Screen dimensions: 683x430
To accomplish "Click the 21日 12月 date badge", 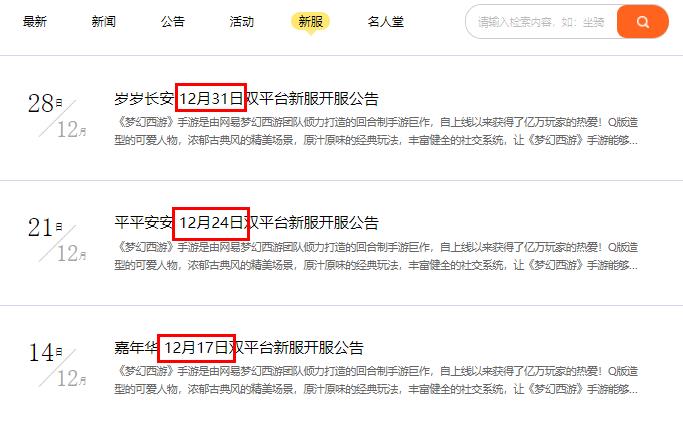I will (x=57, y=240).
